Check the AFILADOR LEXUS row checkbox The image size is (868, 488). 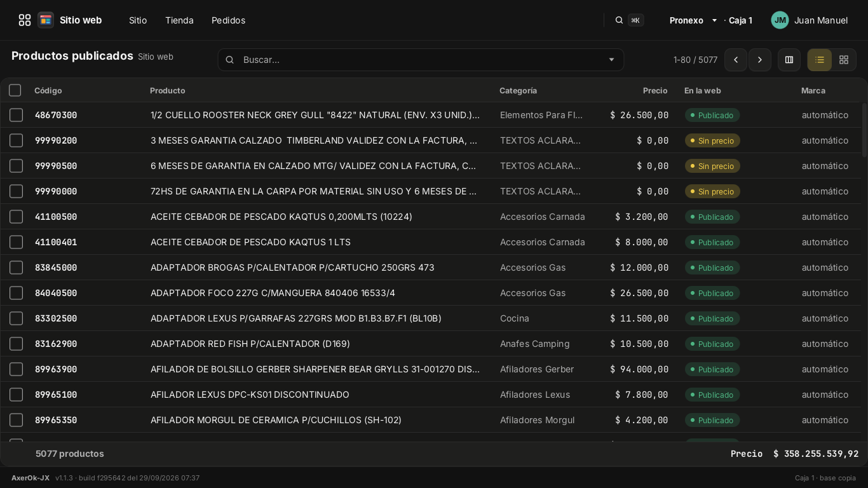17,395
